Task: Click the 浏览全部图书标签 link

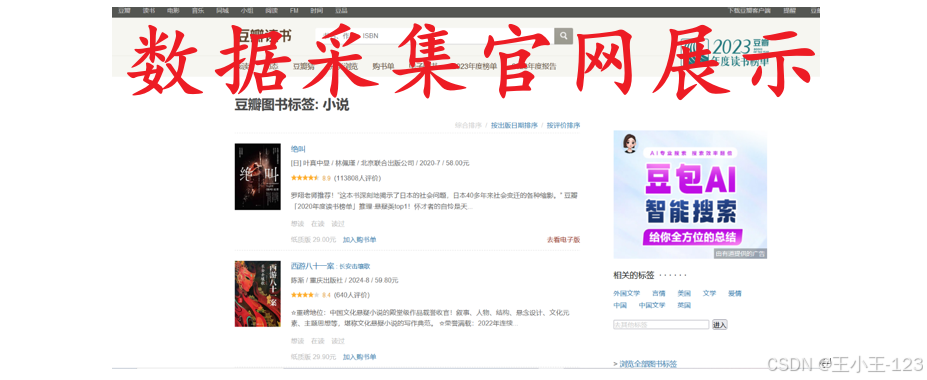Action: click(x=647, y=364)
